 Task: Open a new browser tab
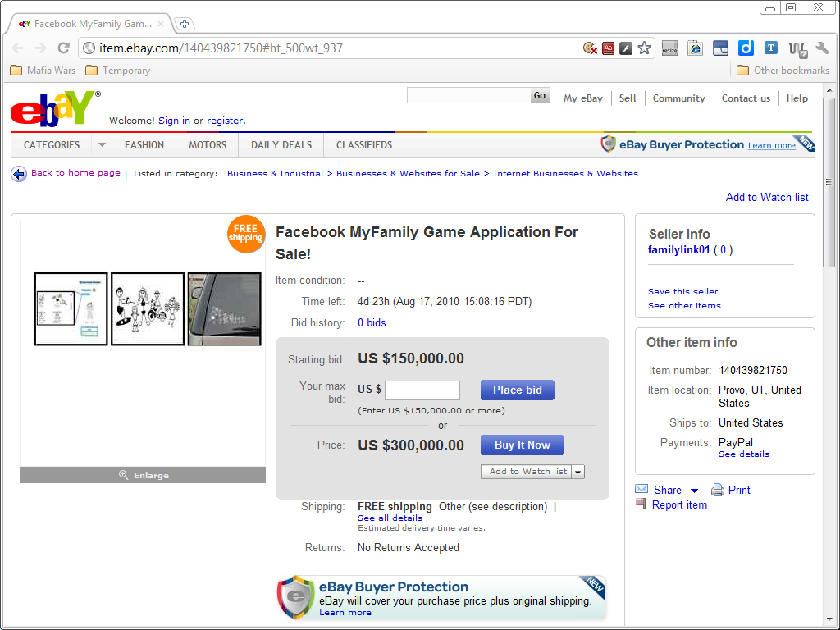185,24
